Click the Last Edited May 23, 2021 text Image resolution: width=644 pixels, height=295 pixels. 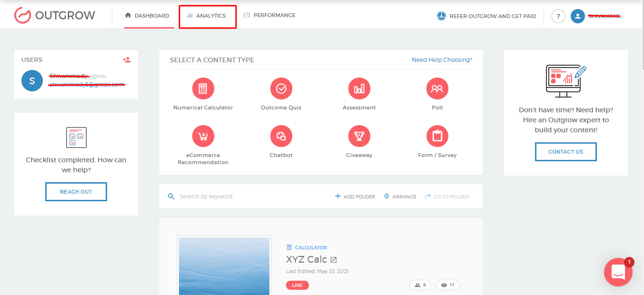[317, 271]
